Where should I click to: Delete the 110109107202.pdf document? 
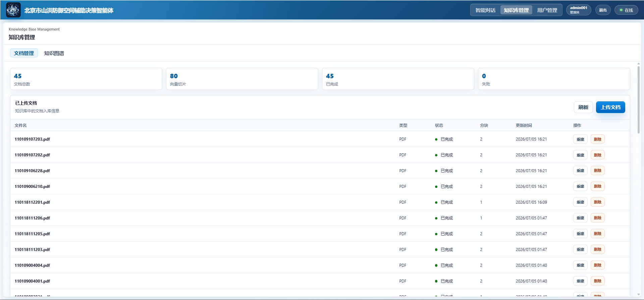[597, 155]
